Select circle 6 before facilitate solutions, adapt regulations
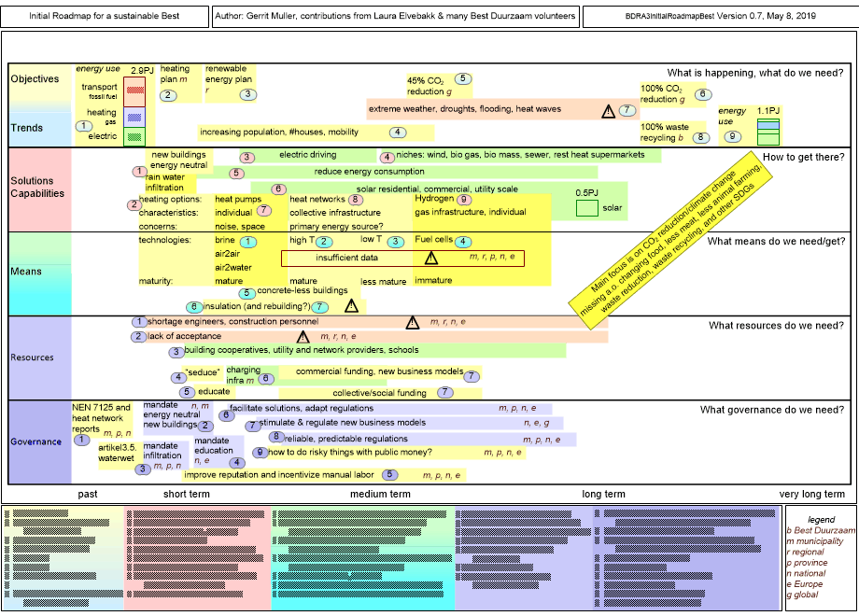This screenshot has height=616, width=859. click(x=226, y=415)
